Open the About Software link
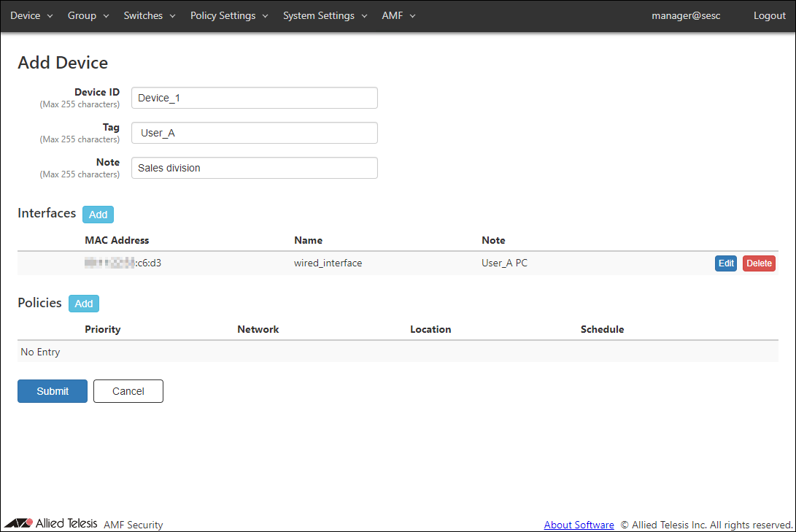Viewport: 796px width, 532px height. click(x=579, y=525)
